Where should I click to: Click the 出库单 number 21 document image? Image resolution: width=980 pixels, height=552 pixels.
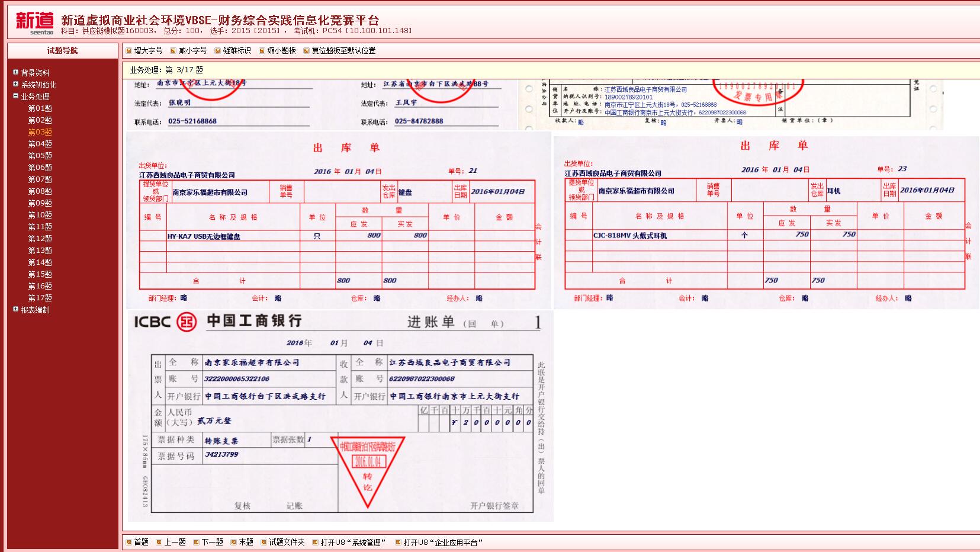click(x=339, y=220)
